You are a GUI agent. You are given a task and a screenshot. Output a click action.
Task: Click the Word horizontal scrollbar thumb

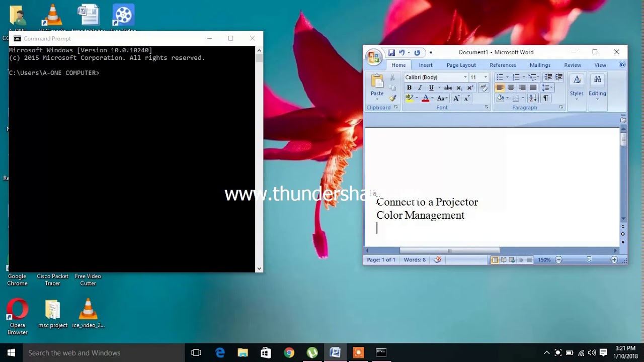coord(449,250)
